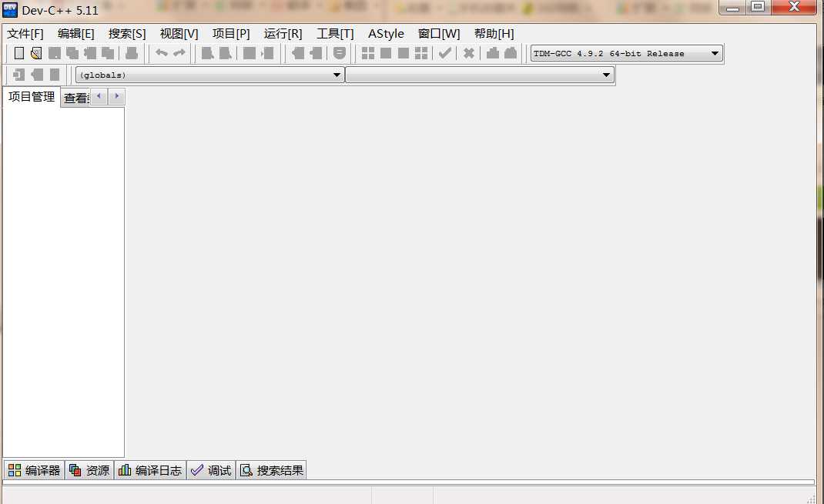This screenshot has width=824, height=504.
Task: Minimize the Dev-C++ window
Action: coord(732,8)
